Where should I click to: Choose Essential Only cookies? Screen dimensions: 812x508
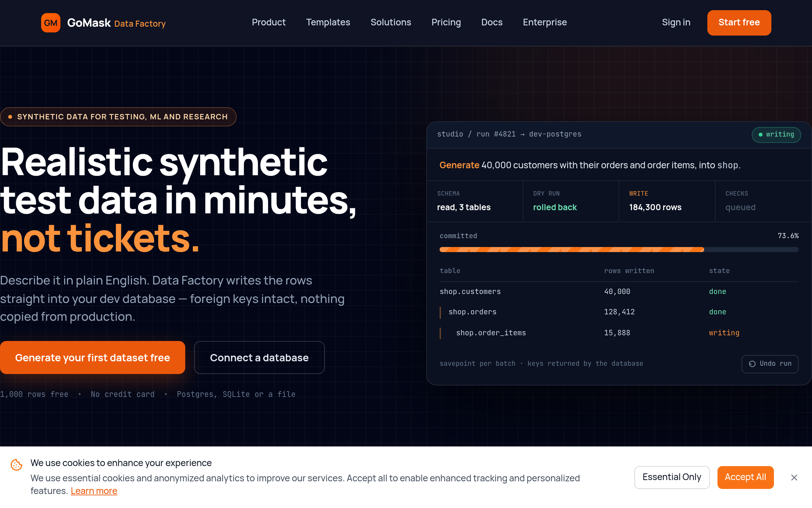pos(672,477)
